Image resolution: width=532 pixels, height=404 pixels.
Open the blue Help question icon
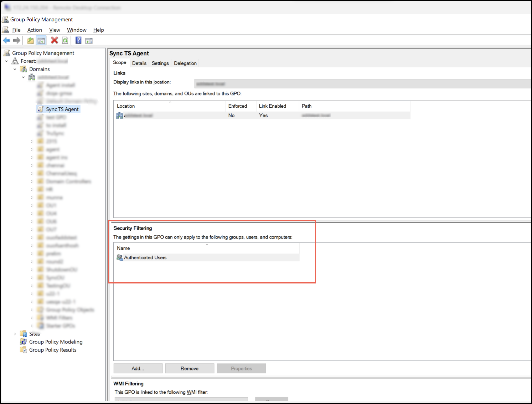(x=78, y=40)
